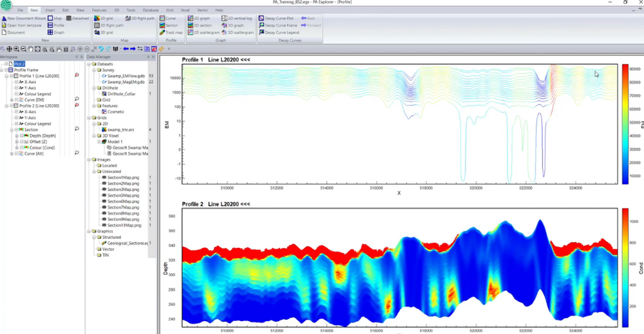Switch to the Database ribbon tab
This screenshot has height=334, width=644.
click(x=151, y=10)
